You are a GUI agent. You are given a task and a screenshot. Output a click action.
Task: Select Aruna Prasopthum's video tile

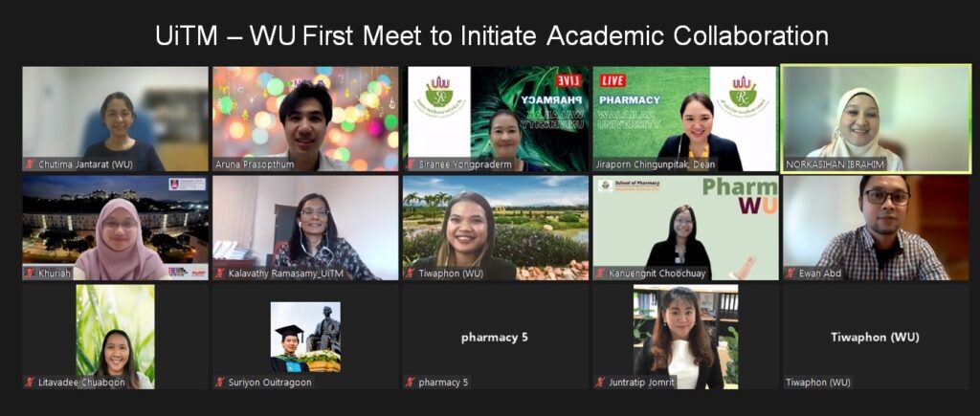coord(305,119)
